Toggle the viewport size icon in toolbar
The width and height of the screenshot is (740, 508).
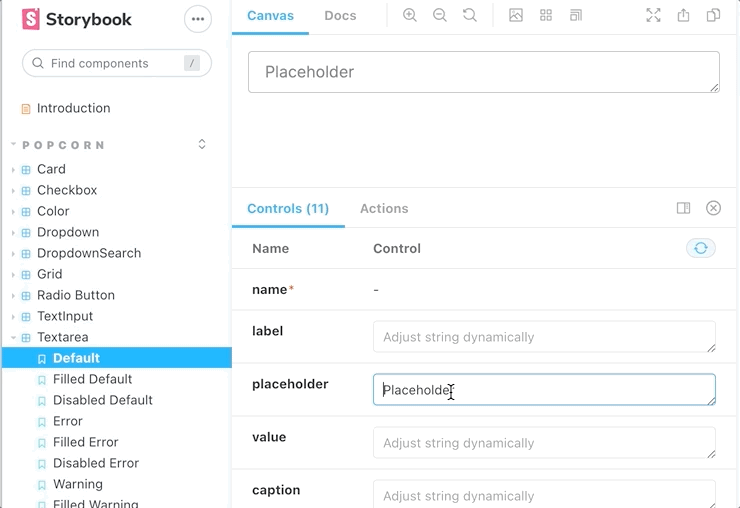[576, 15]
